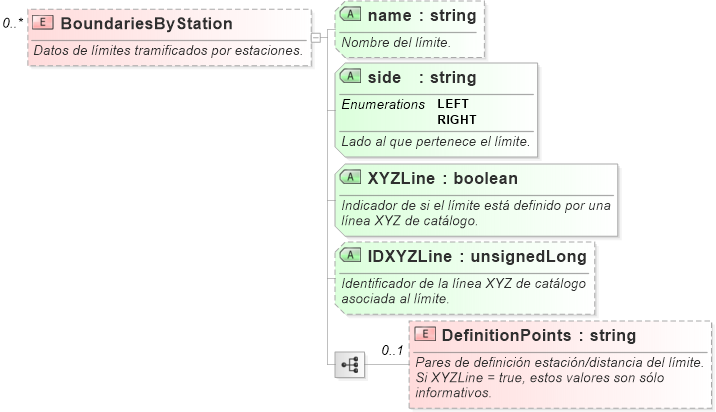Click 'Lado al que pertenece el límite.' text
The height and width of the screenshot is (412, 716).
coord(436,142)
